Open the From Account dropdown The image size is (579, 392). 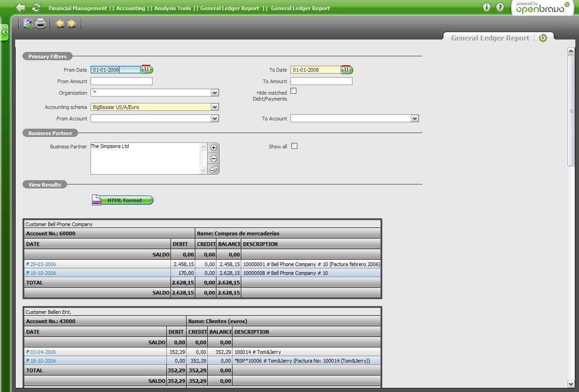pyautogui.click(x=215, y=119)
